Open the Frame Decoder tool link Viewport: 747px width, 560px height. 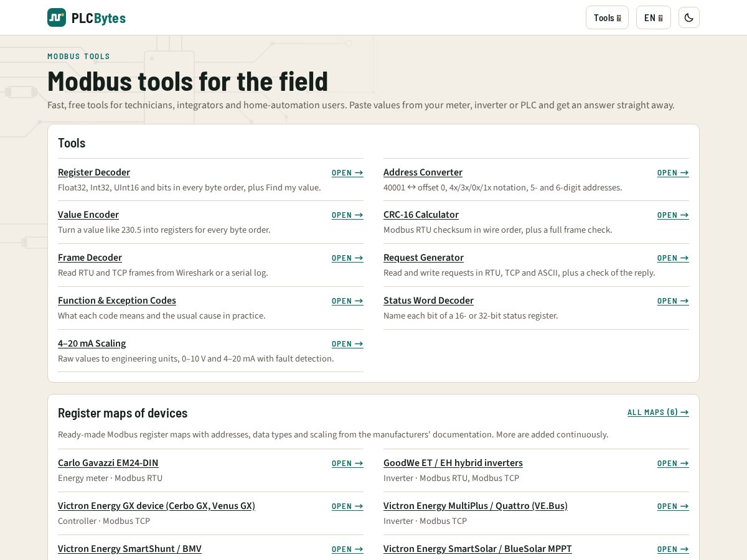(90, 258)
